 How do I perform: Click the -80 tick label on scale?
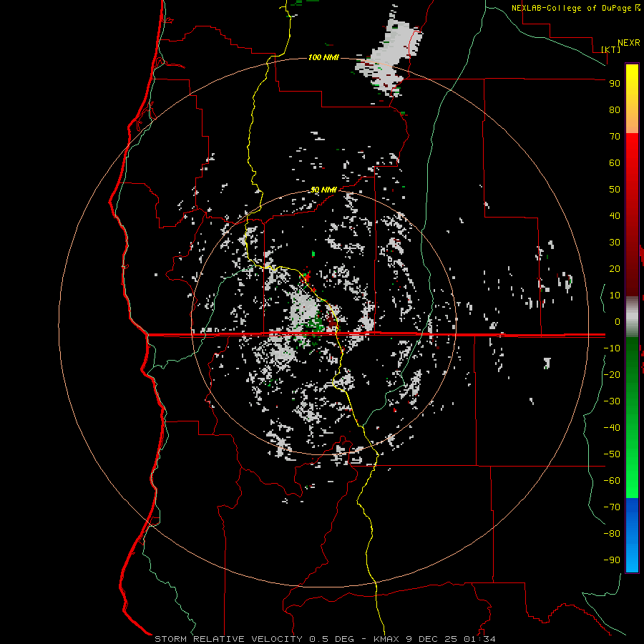[x=612, y=534]
